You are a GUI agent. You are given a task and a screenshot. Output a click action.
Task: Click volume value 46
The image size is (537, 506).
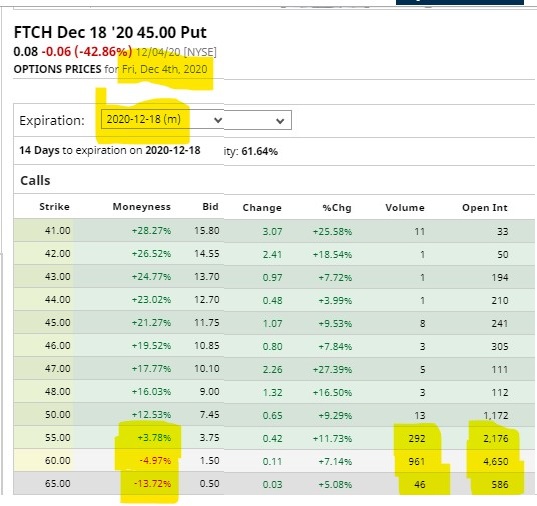(420, 484)
